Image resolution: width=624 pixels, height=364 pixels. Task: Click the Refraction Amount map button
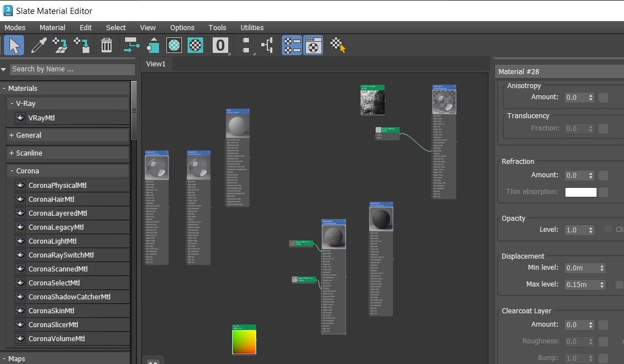[603, 175]
